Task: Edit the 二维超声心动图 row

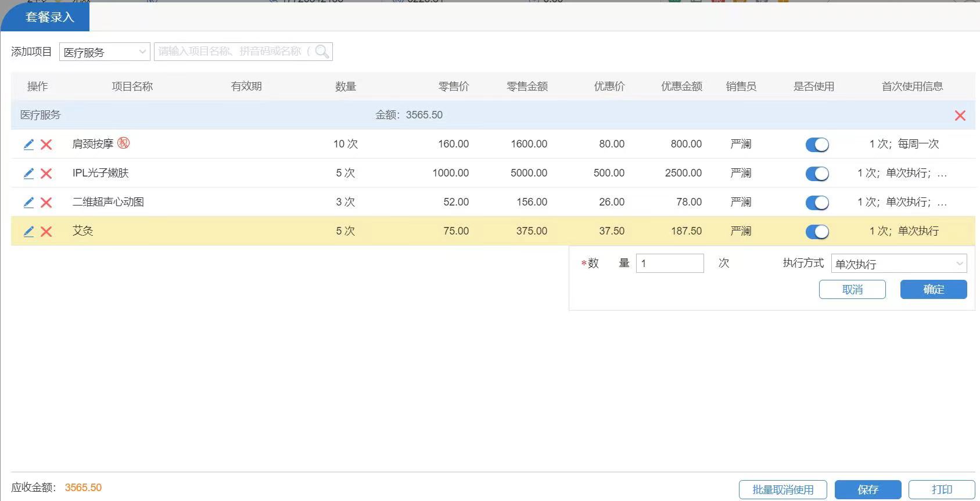Action: (x=28, y=203)
